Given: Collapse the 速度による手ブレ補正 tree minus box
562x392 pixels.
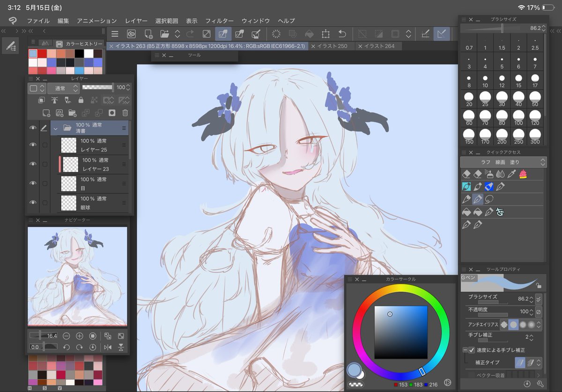Looking at the screenshot, I should [x=465, y=350].
